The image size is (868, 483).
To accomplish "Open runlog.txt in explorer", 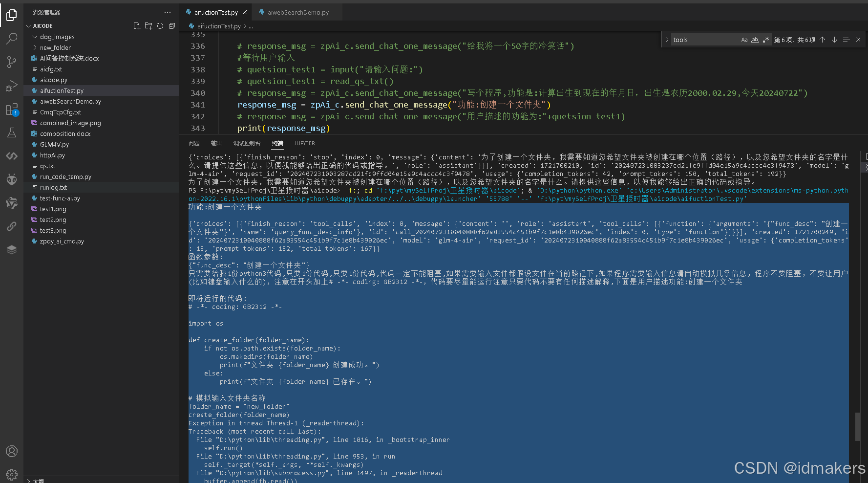I will coord(53,187).
